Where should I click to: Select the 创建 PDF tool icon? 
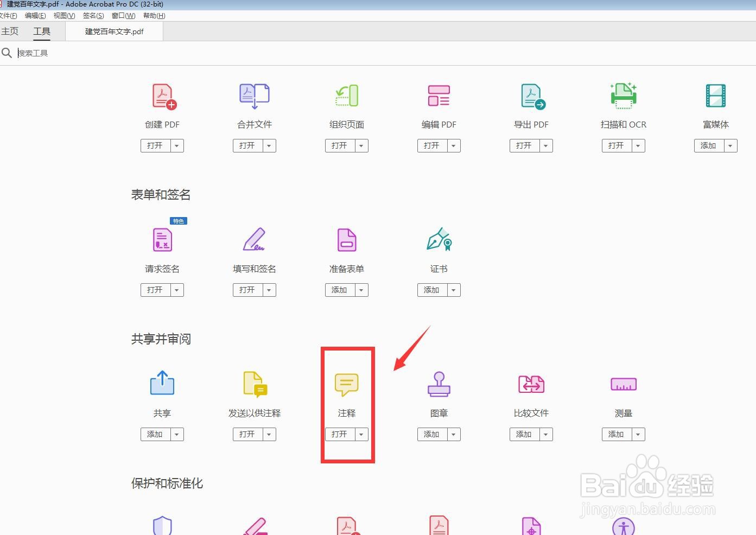pyautogui.click(x=164, y=97)
